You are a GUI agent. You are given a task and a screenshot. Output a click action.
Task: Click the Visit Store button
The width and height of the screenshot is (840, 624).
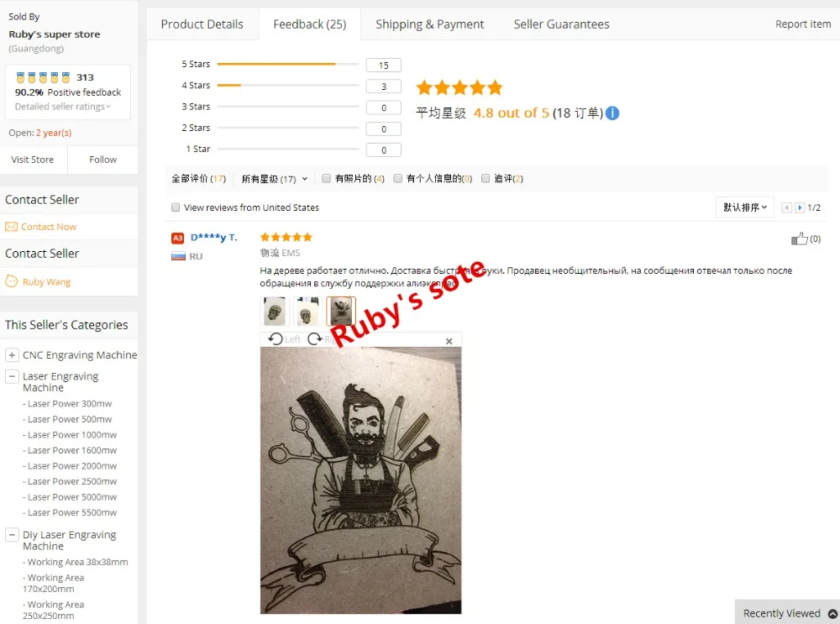(x=33, y=160)
